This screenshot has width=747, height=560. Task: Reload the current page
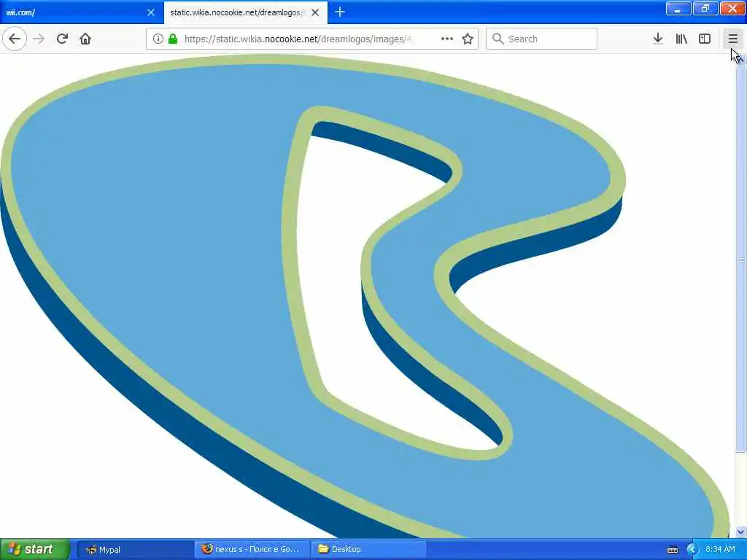click(x=62, y=39)
